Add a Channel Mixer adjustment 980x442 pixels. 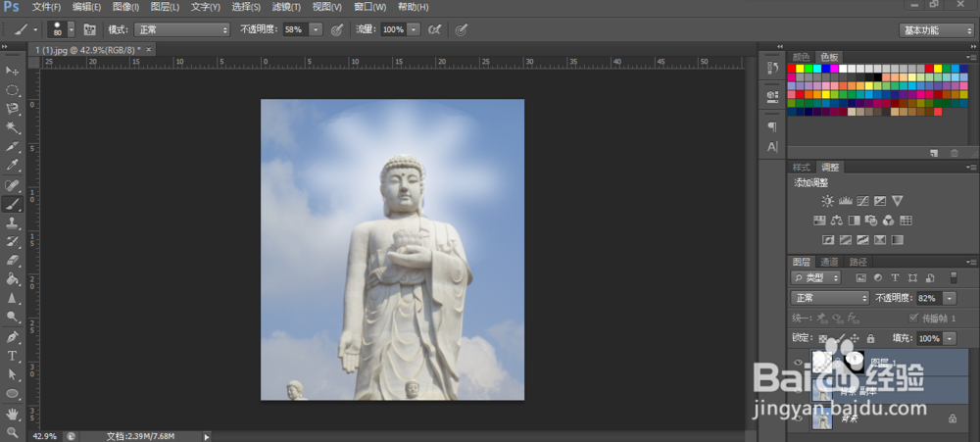pyautogui.click(x=888, y=221)
